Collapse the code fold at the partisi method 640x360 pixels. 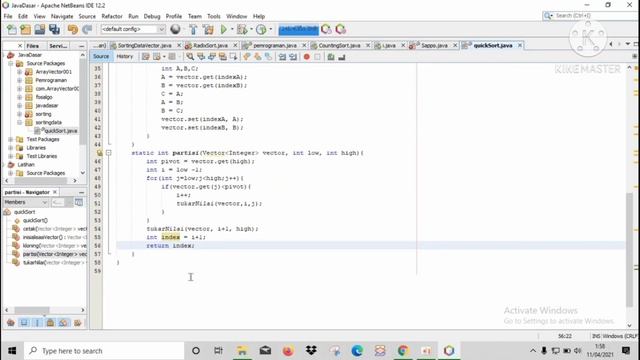coord(109,153)
